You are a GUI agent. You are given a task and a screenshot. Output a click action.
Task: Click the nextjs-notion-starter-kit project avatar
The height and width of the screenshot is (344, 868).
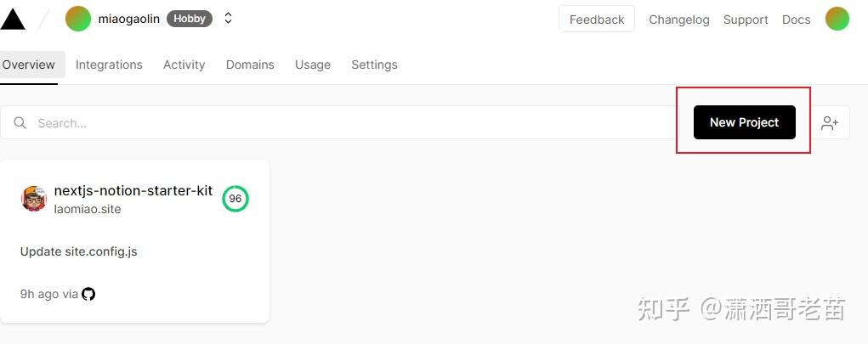[x=34, y=199]
